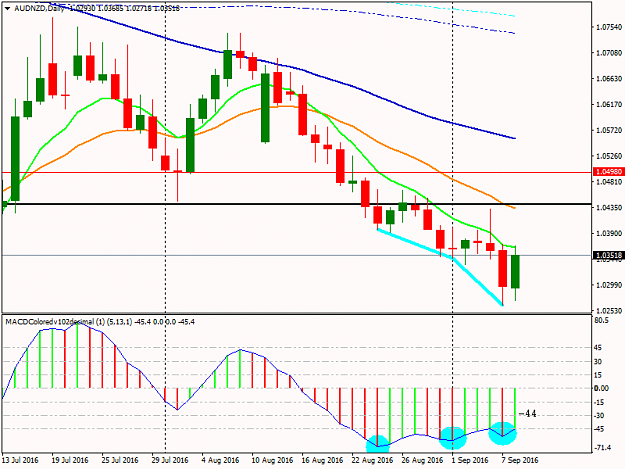Click the 29 Jul 2016 date label
Screen dimensions: 625x469
(170, 460)
